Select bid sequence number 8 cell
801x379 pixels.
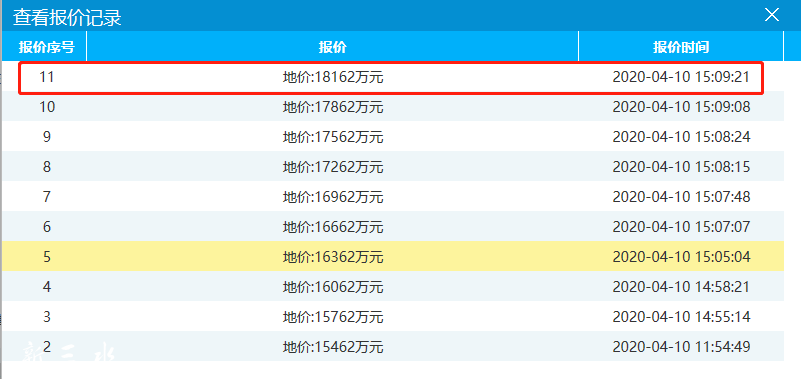(46, 167)
